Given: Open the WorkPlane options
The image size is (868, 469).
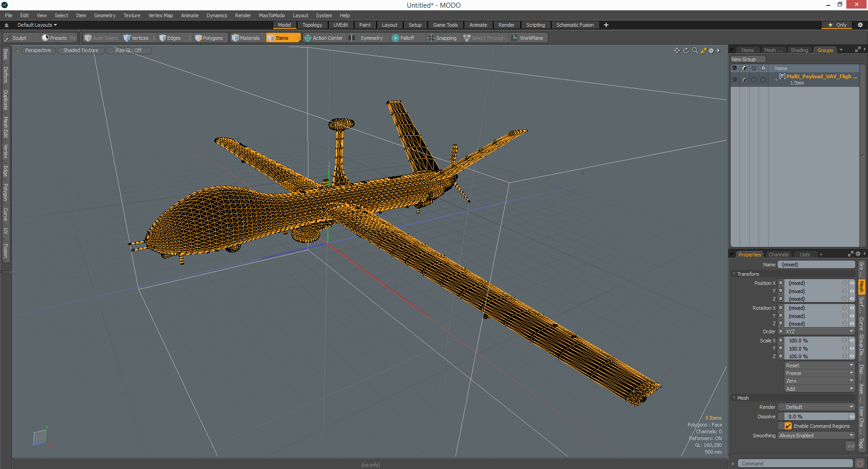Looking at the screenshot, I should (x=528, y=38).
